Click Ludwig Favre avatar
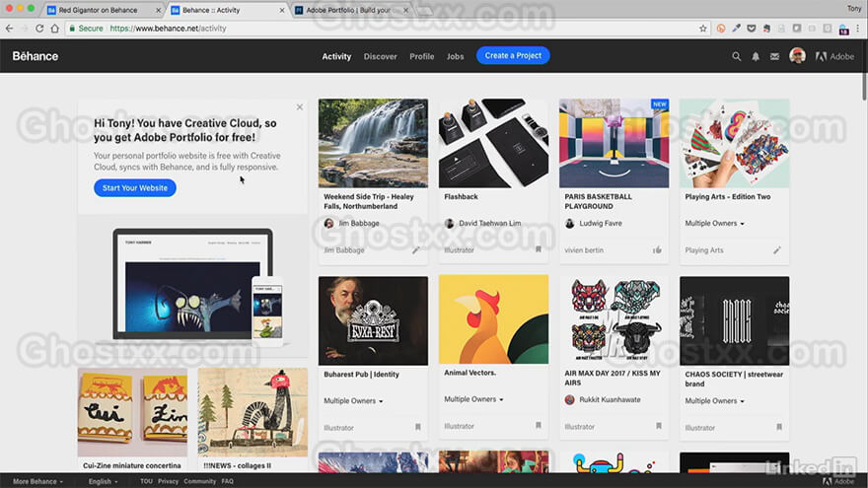Screen dimensions: 868x488 click(x=570, y=224)
